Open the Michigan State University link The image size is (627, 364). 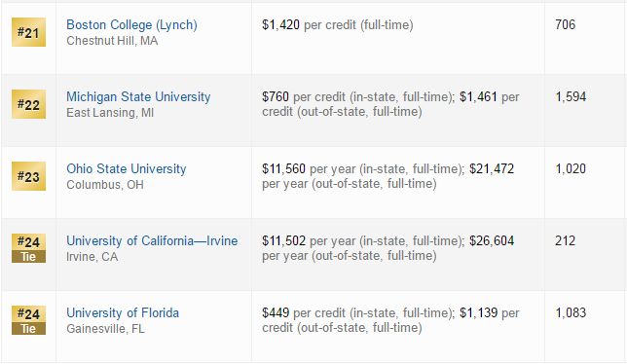[x=138, y=96]
